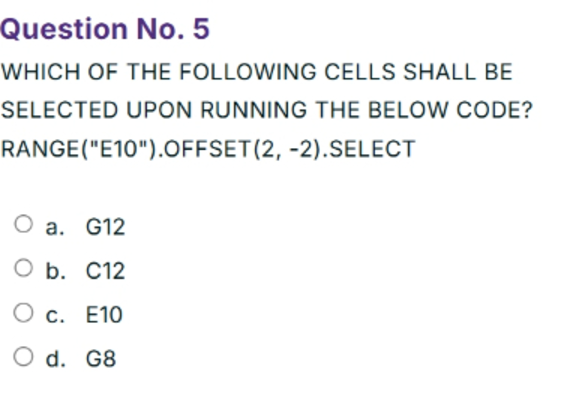582x415 pixels.
Task: Click the letter 'd.' option marker
Action: coord(56,359)
